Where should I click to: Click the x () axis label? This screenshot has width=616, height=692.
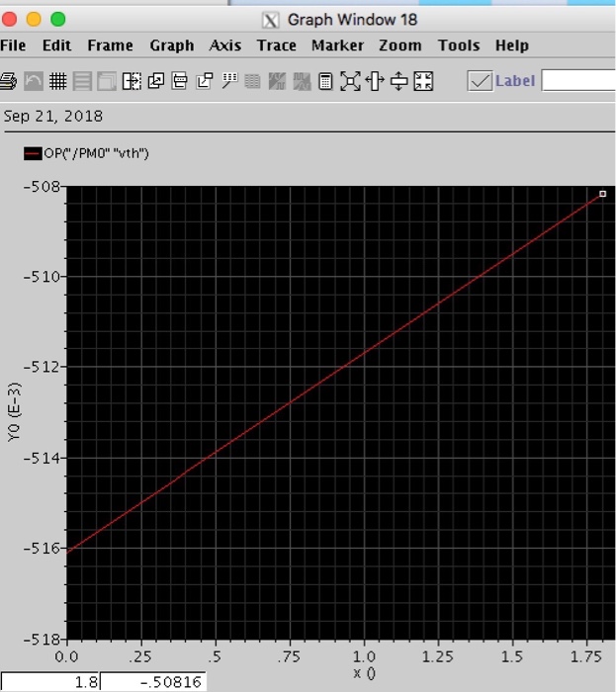pyautogui.click(x=365, y=673)
